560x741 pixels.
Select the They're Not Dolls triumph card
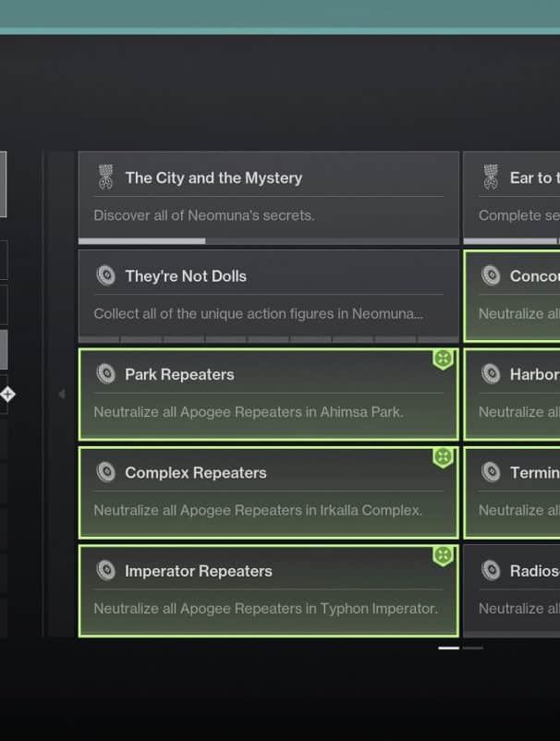pos(268,296)
